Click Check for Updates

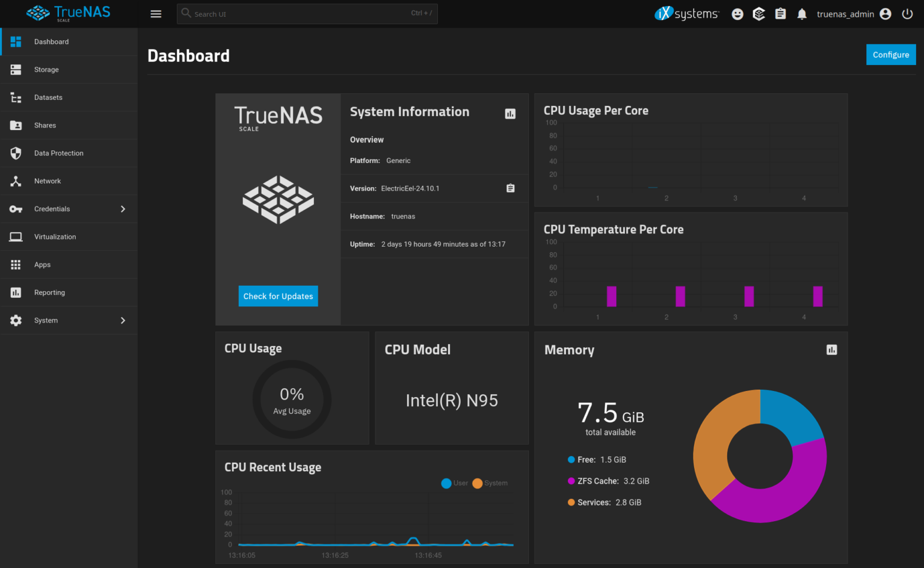point(278,296)
